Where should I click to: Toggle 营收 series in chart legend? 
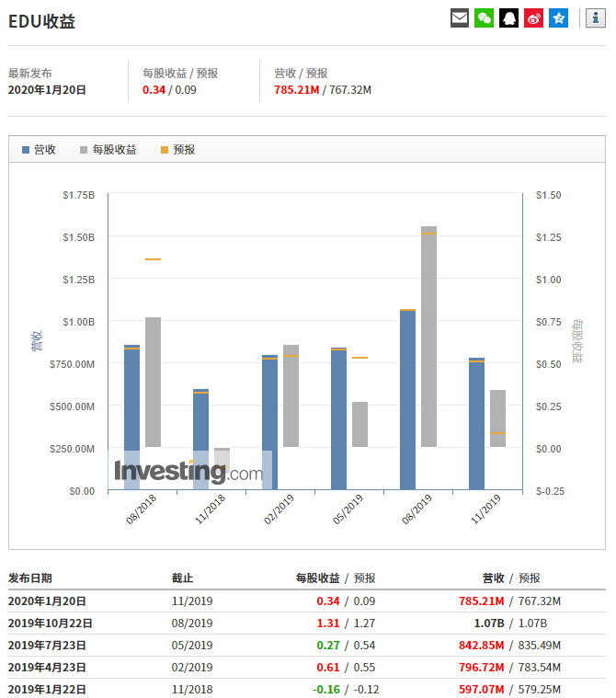40,150
